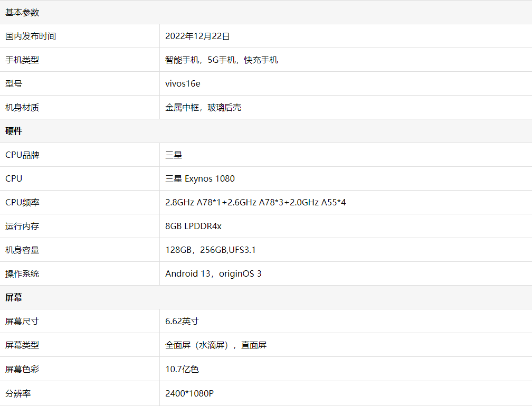Click the 基本参数 section header

(21, 12)
